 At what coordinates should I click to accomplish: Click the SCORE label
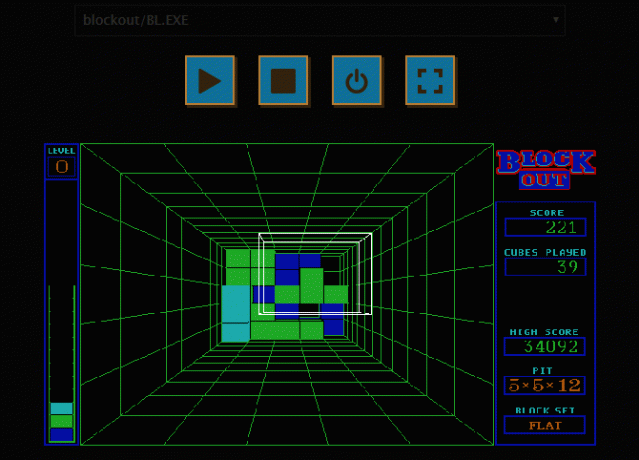coord(546,213)
